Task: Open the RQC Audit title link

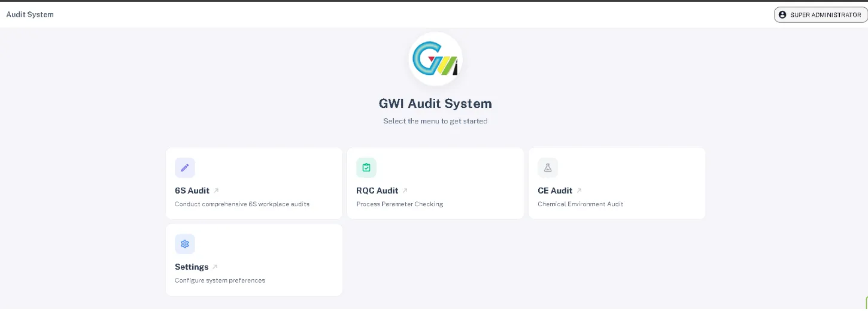Action: pos(377,191)
